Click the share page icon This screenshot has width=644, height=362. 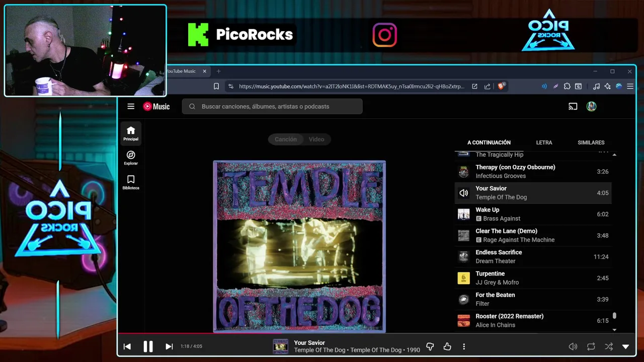(487, 86)
